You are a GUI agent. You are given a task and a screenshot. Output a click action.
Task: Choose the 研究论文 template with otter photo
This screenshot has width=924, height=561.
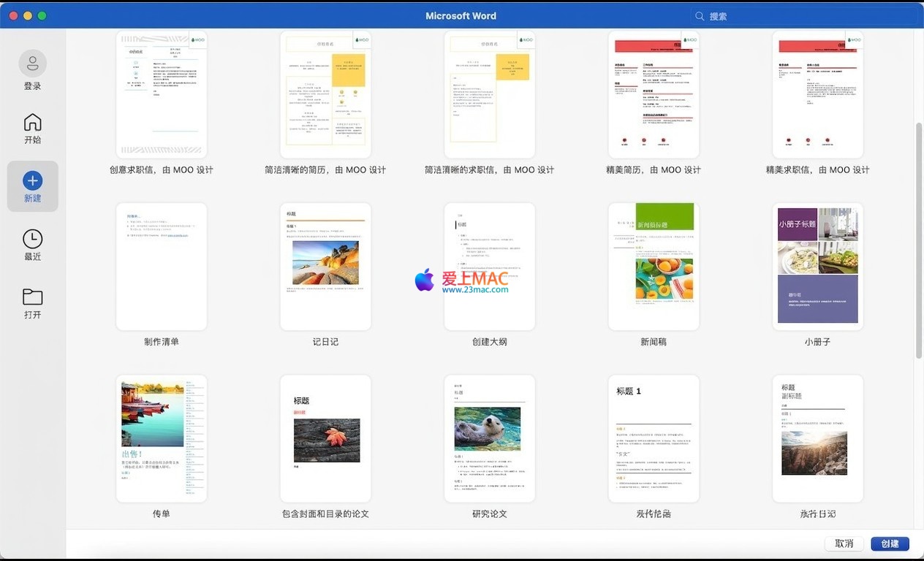pos(489,438)
